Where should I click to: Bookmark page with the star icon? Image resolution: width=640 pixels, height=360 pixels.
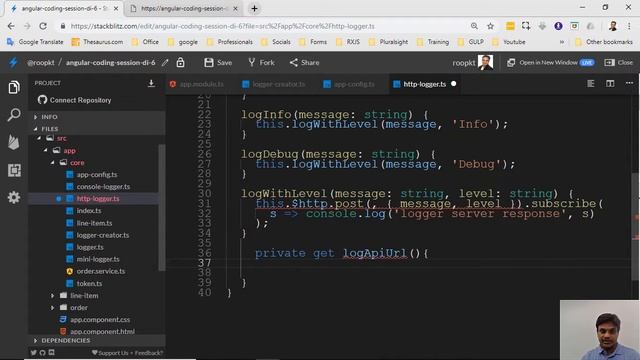pyautogui.click(x=490, y=26)
